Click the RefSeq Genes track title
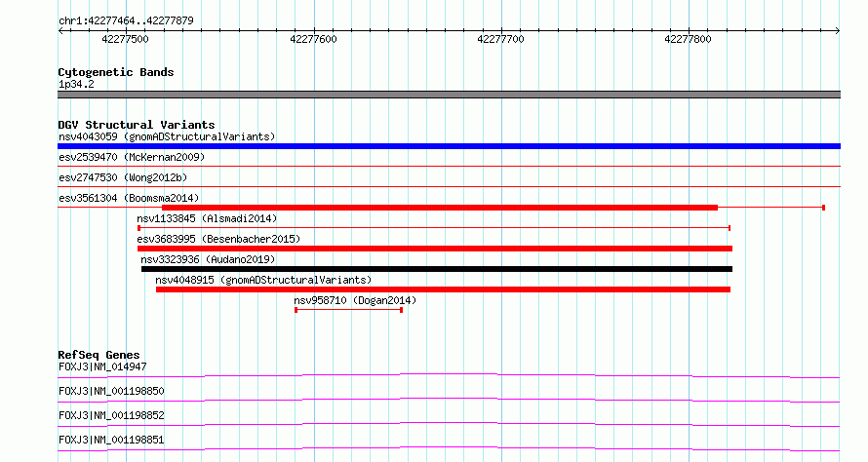 (x=99, y=355)
